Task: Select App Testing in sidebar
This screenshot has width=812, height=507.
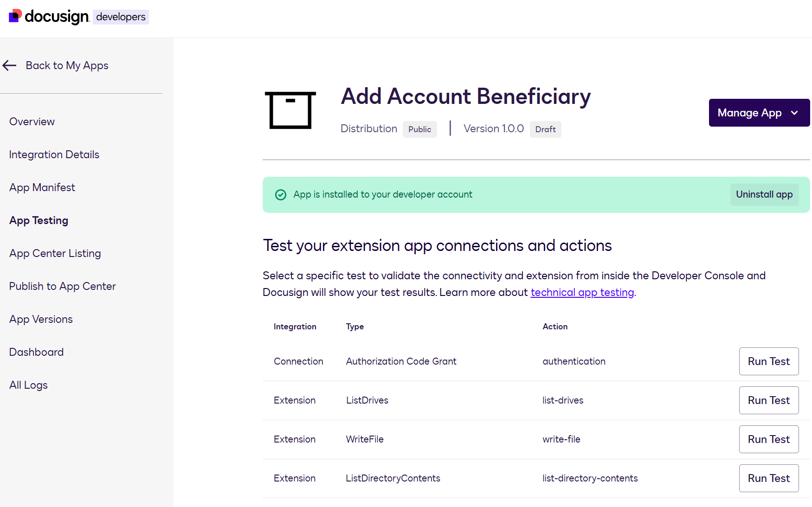Action: point(39,220)
